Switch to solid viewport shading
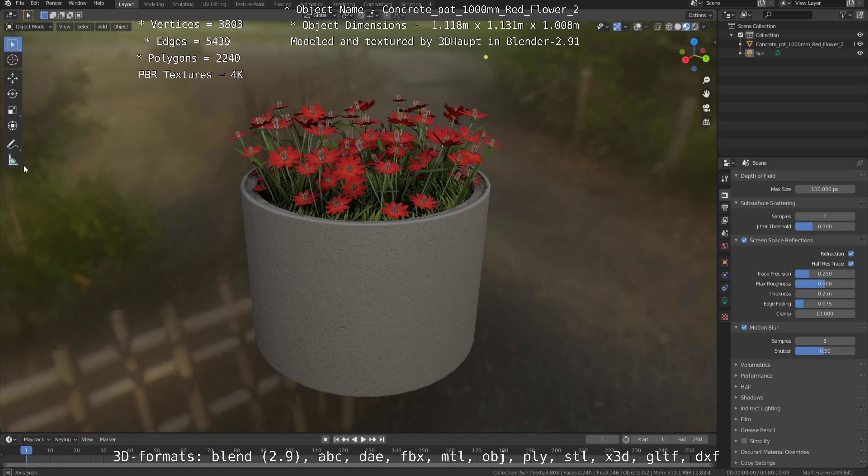The image size is (868, 476). (x=678, y=27)
